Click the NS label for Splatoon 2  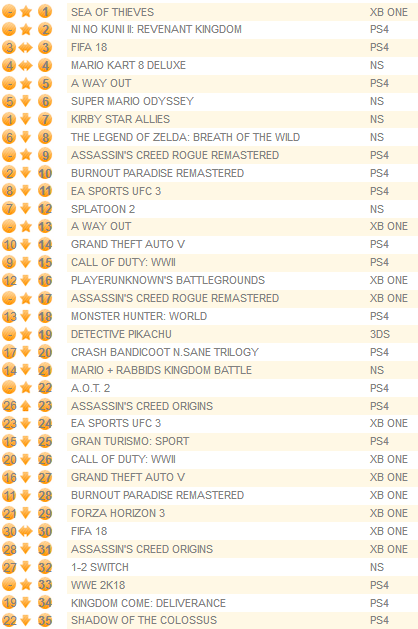coord(377,209)
